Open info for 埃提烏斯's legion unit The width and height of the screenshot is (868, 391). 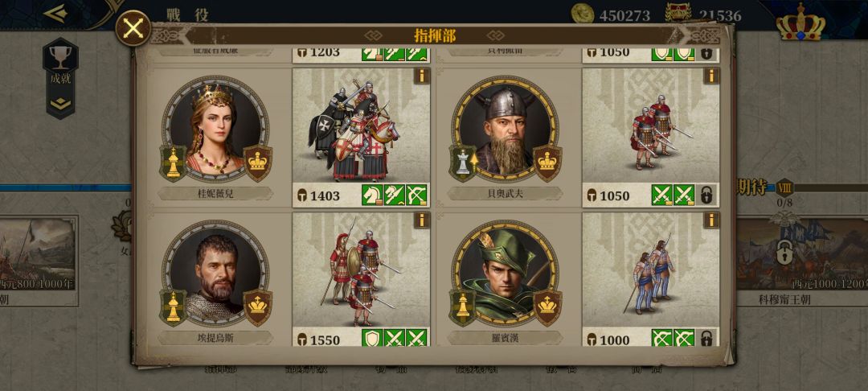(x=421, y=220)
